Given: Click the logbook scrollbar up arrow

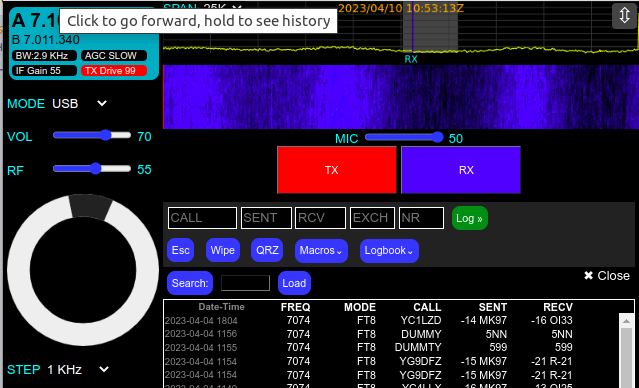Looking at the screenshot, I should (626, 321).
